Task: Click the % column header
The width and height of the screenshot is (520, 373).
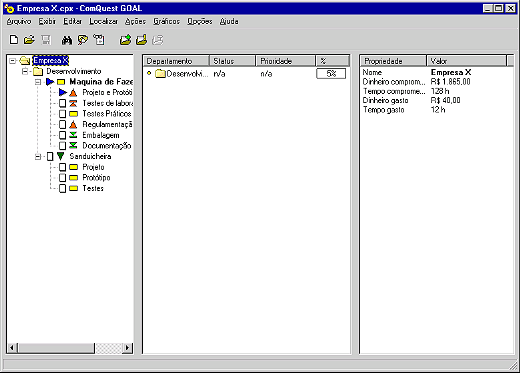Action: 332,61
